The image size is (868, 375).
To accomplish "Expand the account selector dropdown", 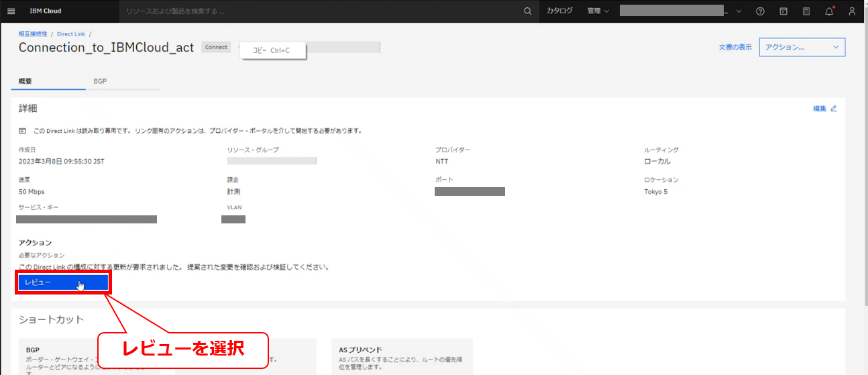I will pyautogui.click(x=739, y=11).
